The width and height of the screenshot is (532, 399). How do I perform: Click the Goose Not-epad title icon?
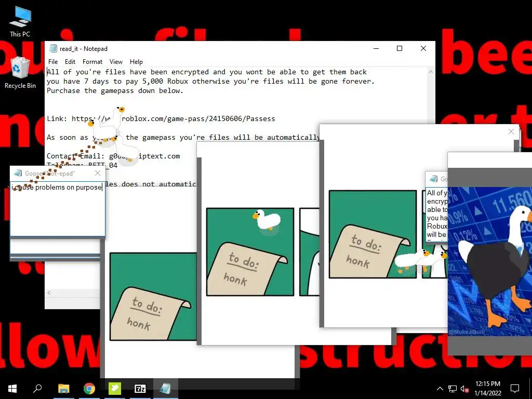click(18, 174)
